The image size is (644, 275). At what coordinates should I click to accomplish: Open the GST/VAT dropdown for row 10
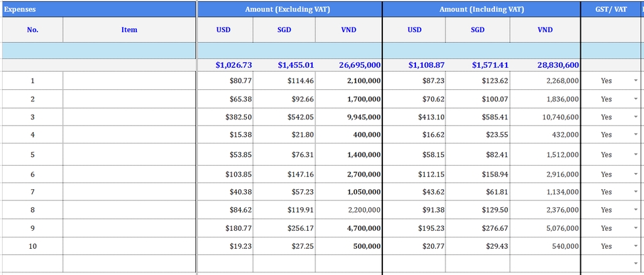click(x=635, y=246)
